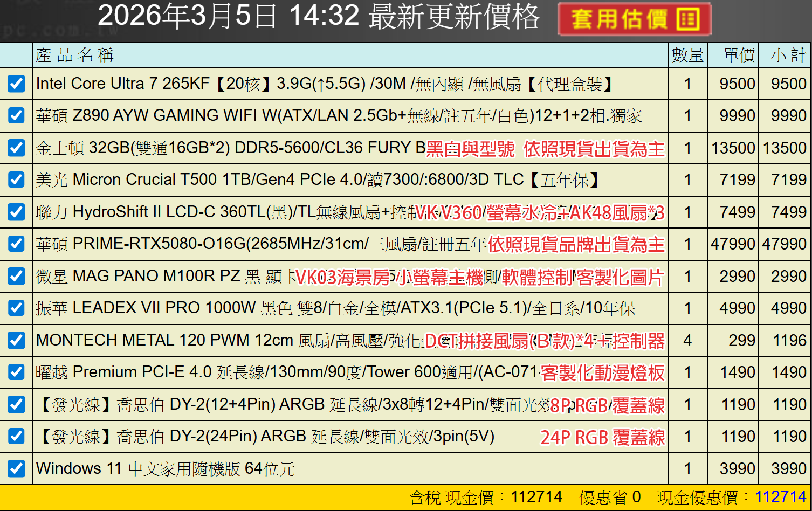
Task: Click the red note 客製化動漫燈板
Action: 603,373
